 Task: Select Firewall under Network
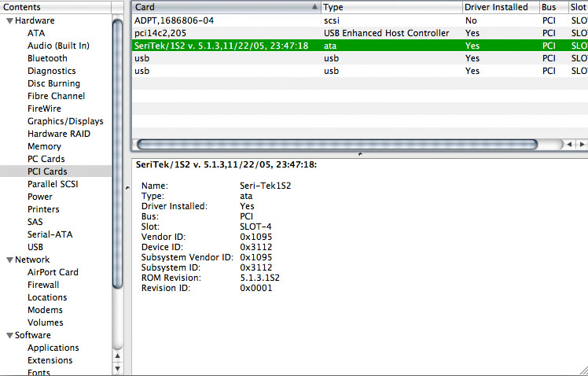click(43, 285)
